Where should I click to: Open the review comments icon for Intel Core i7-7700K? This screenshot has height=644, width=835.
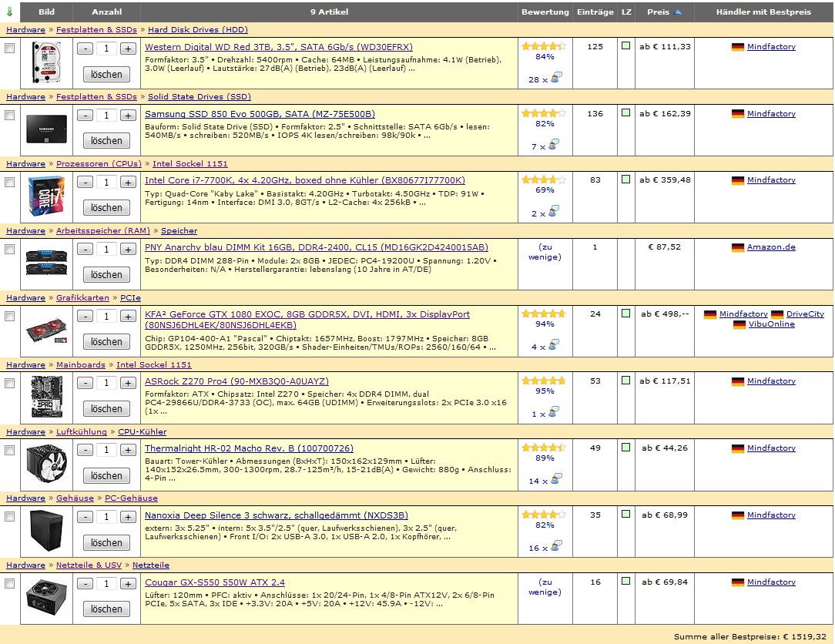click(x=554, y=212)
